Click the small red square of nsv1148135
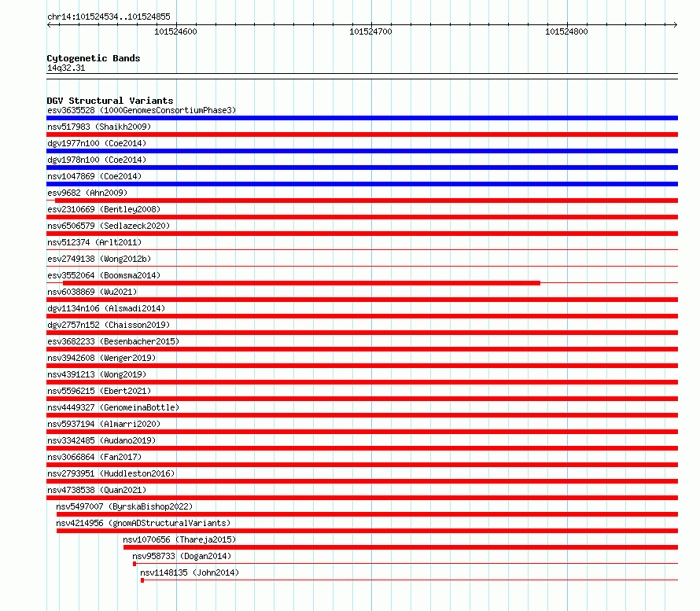This screenshot has width=700, height=611. 142,580
